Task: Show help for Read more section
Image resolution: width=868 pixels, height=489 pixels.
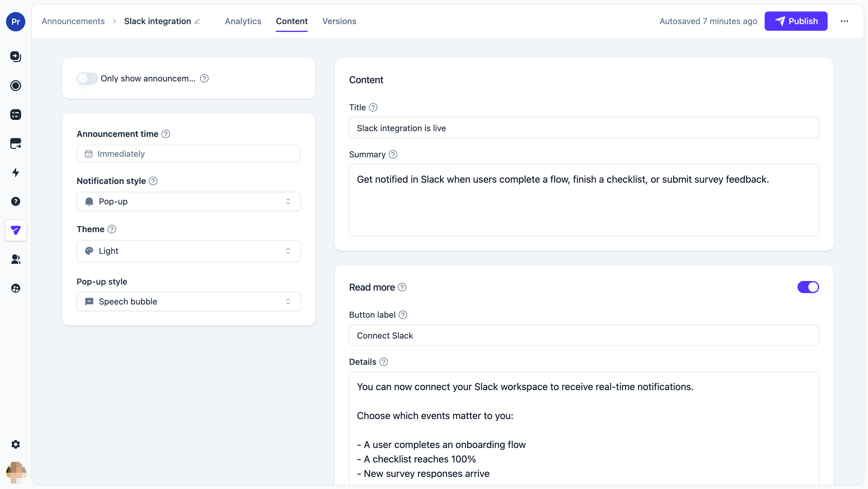Action: coord(402,287)
